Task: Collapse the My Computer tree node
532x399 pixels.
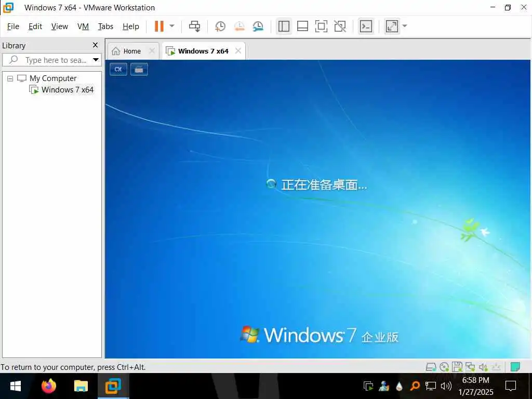Action: point(10,79)
